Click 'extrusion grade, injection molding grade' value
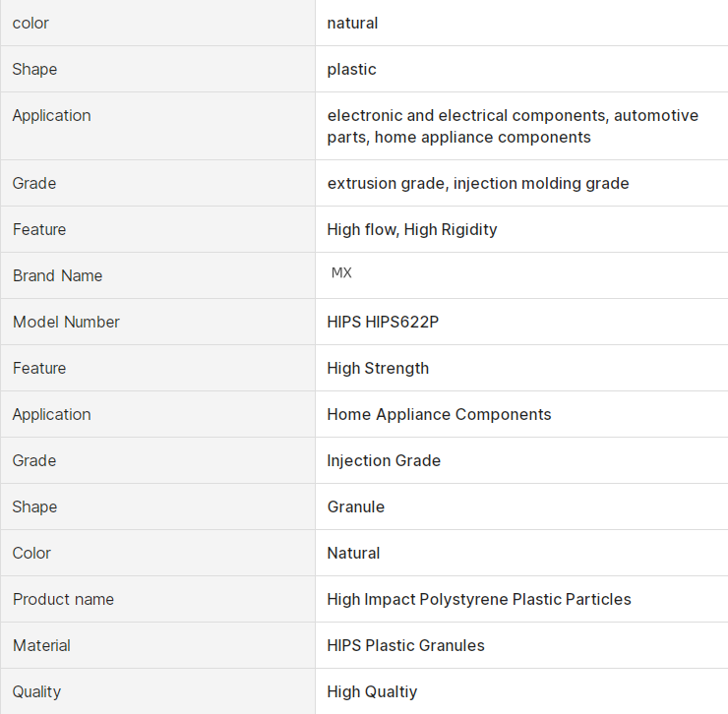Viewport: 728px width, 714px height. 477,183
